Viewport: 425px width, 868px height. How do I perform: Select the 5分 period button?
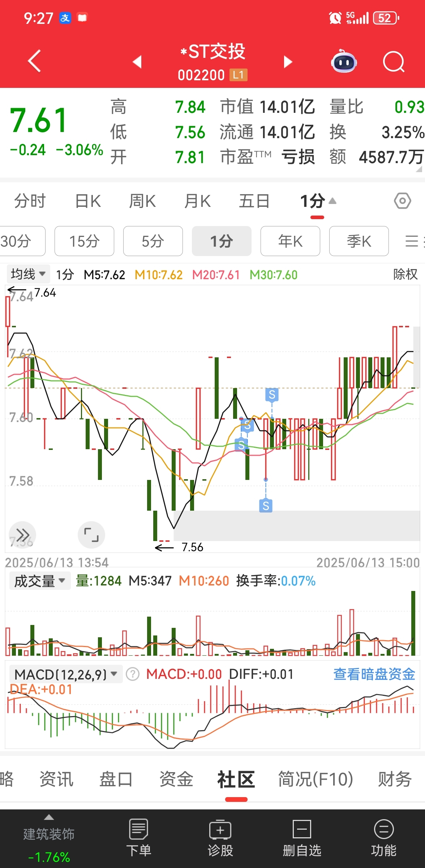[x=153, y=241]
